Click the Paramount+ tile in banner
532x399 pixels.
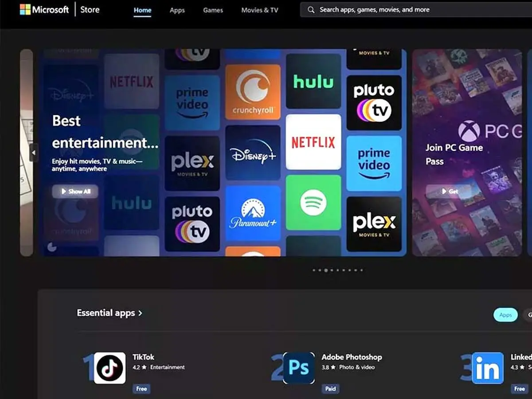tap(253, 213)
